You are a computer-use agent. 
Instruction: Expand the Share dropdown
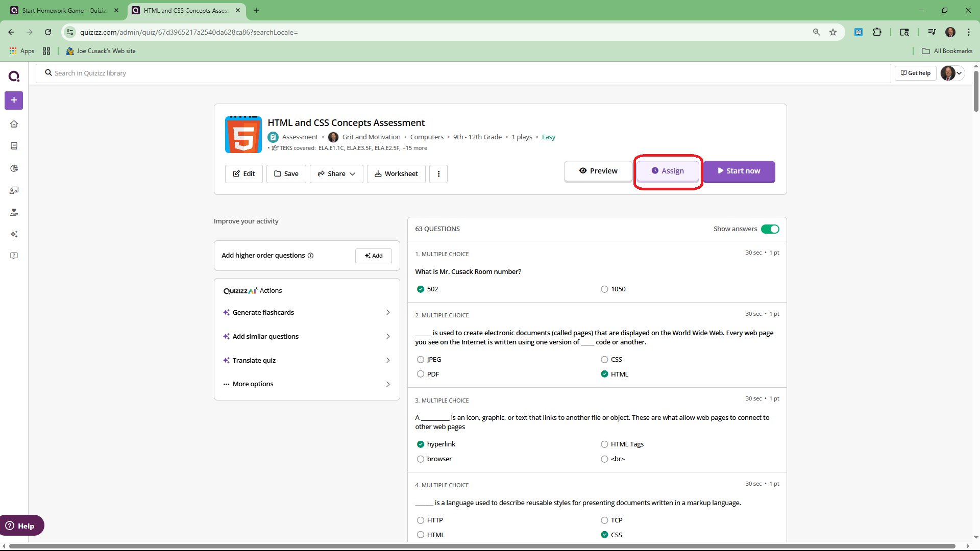tap(336, 174)
